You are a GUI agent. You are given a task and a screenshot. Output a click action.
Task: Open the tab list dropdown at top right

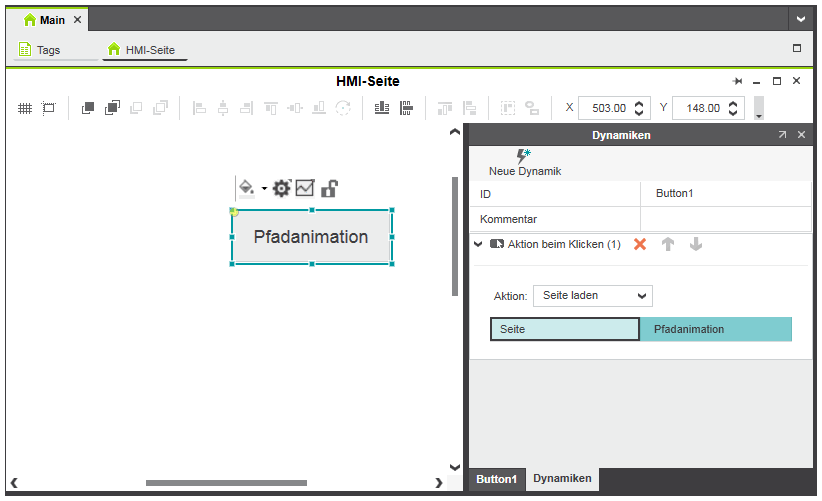tap(802, 20)
